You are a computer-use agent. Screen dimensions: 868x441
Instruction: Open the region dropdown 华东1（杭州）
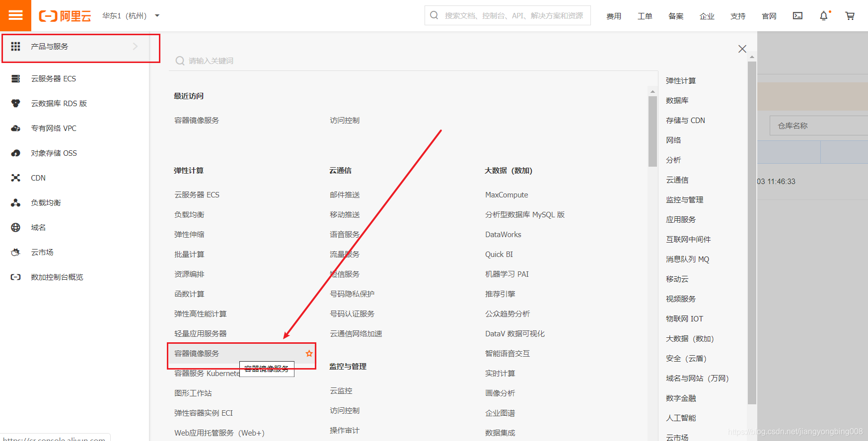(131, 16)
